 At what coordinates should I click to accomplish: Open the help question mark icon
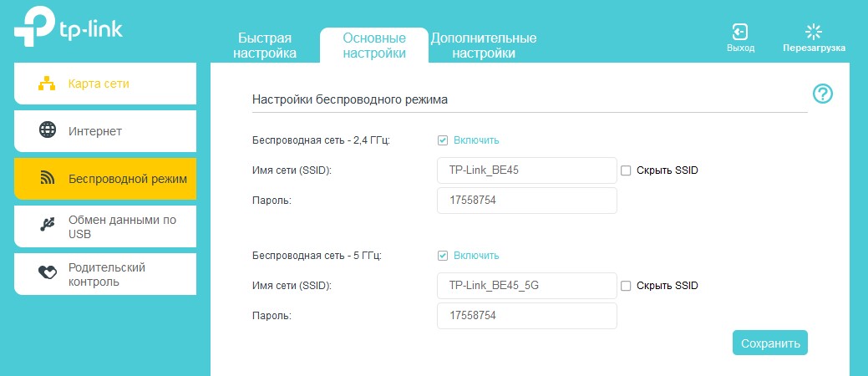tap(823, 94)
